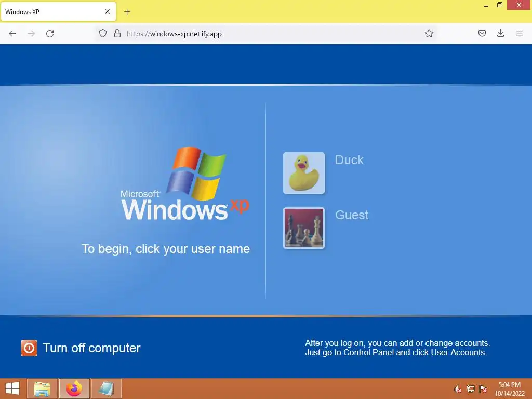Screen dimensions: 532x399
Task: Open the network tray icon
Action: 471,389
